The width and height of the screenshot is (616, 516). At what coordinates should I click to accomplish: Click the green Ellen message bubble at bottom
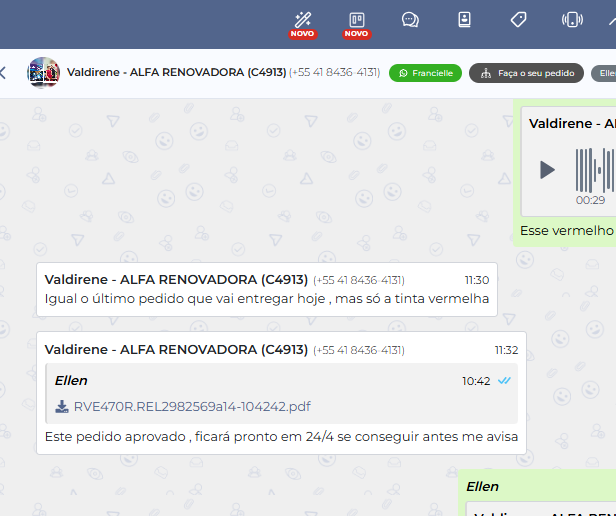(x=538, y=495)
